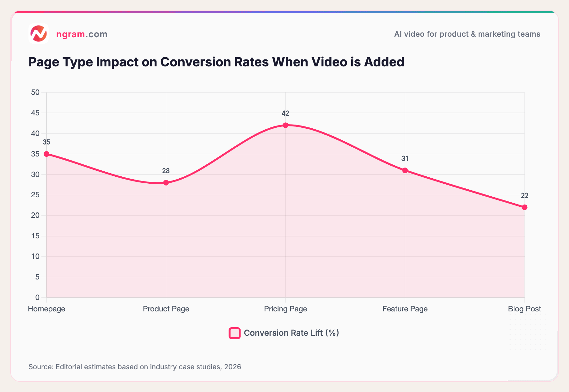Select the Product Page data point marker

pos(166,182)
